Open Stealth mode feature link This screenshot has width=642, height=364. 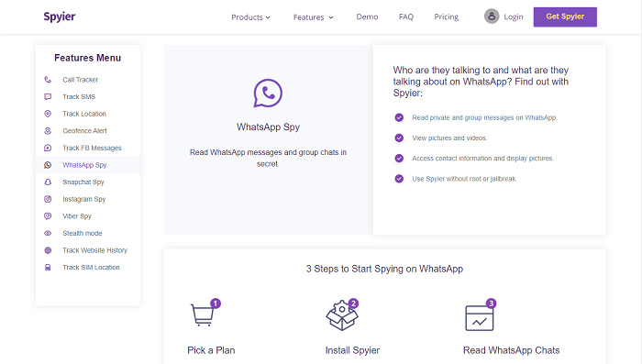tap(83, 234)
